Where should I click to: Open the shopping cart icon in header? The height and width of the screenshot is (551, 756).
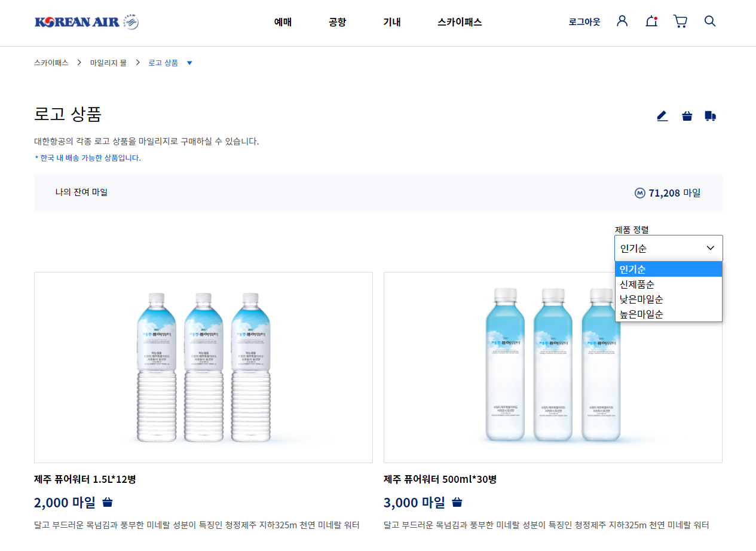(680, 22)
